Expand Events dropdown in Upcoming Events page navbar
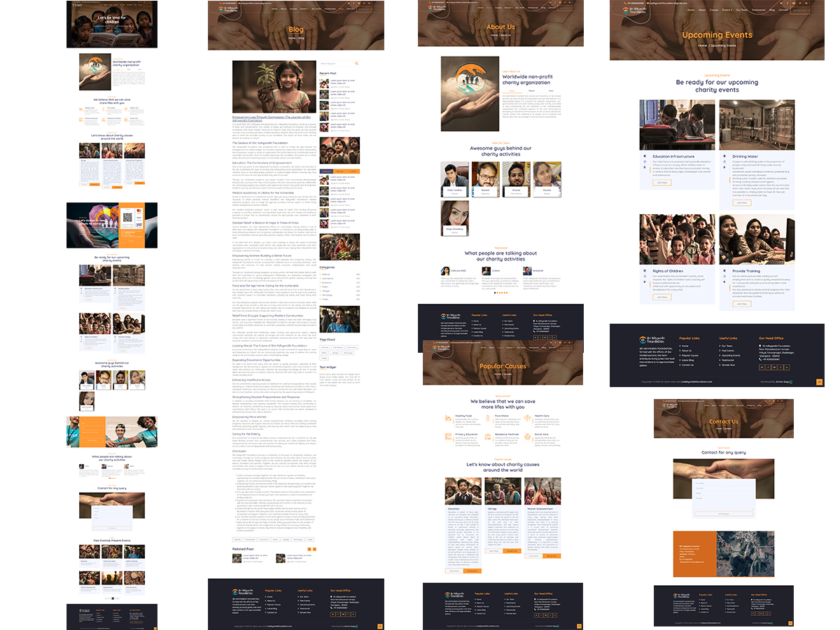Image resolution: width=840 pixels, height=630 pixels. 727,10
